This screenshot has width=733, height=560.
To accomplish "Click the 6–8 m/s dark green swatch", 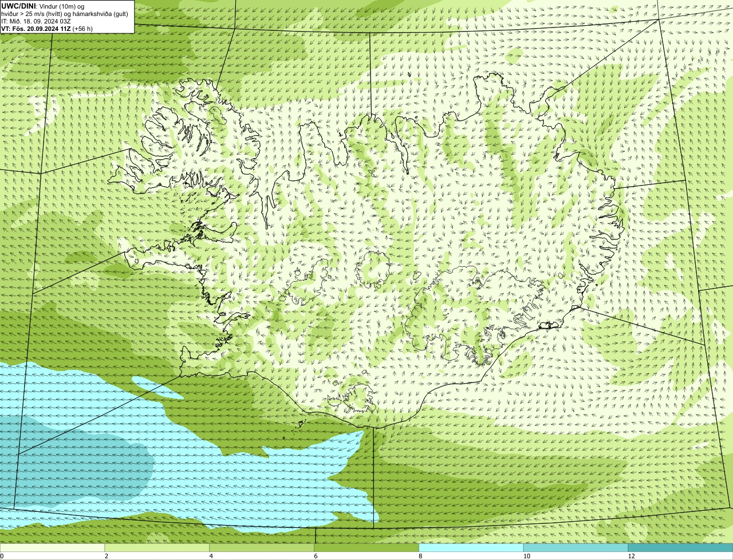I will click(366, 547).
